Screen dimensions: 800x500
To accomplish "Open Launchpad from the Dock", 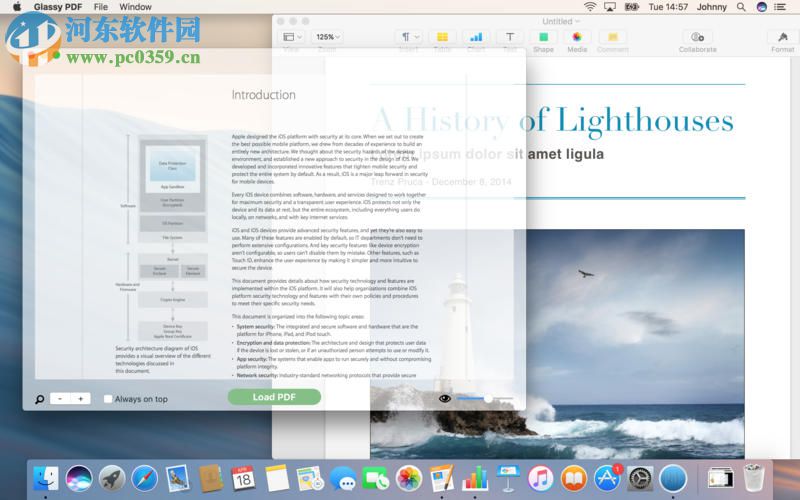I will (x=112, y=479).
